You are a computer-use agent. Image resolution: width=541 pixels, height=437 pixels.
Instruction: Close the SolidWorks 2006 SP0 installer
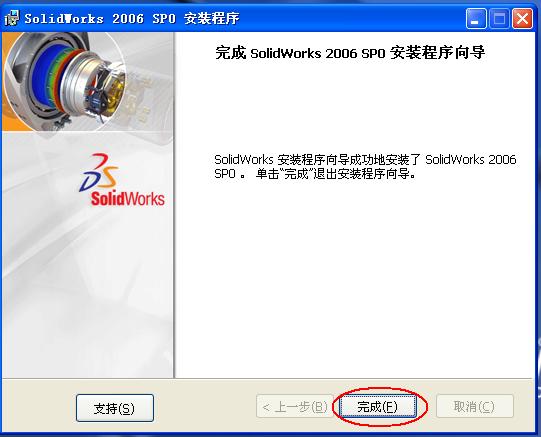tap(522, 18)
